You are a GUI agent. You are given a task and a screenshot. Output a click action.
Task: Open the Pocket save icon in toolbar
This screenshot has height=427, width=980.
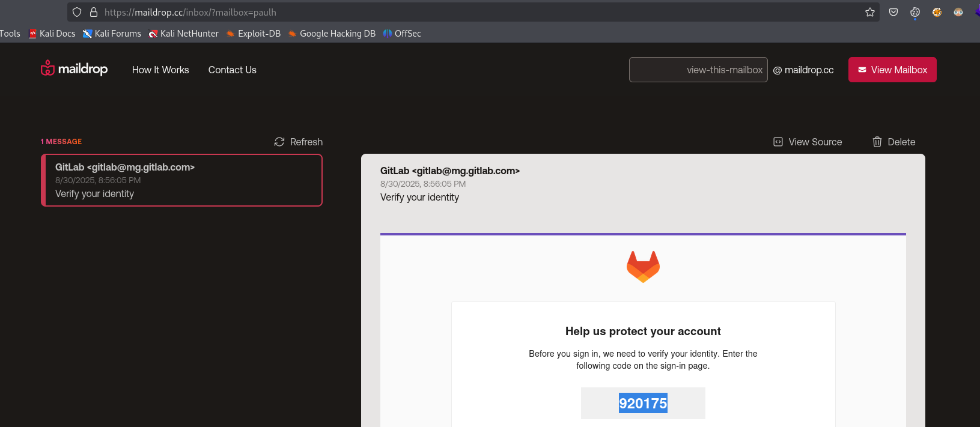pyautogui.click(x=893, y=12)
